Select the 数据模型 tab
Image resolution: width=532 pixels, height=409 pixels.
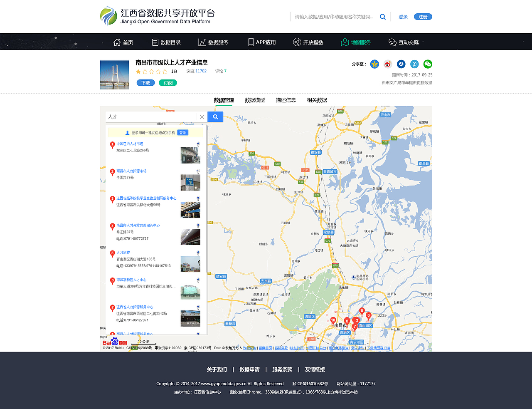pyautogui.click(x=255, y=100)
